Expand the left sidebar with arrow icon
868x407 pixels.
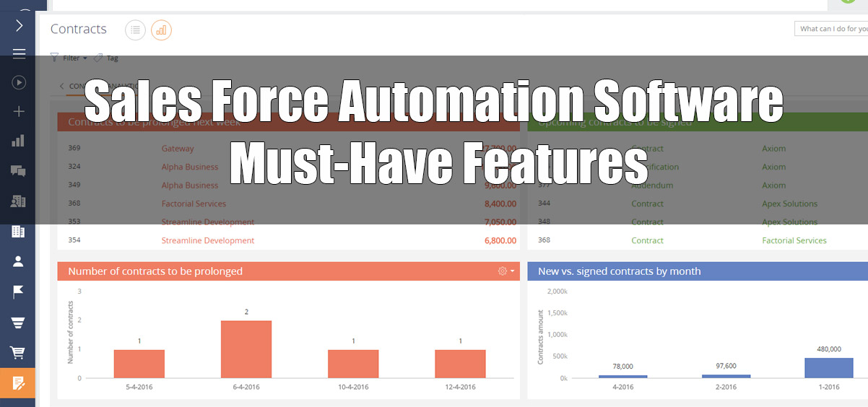(x=19, y=25)
